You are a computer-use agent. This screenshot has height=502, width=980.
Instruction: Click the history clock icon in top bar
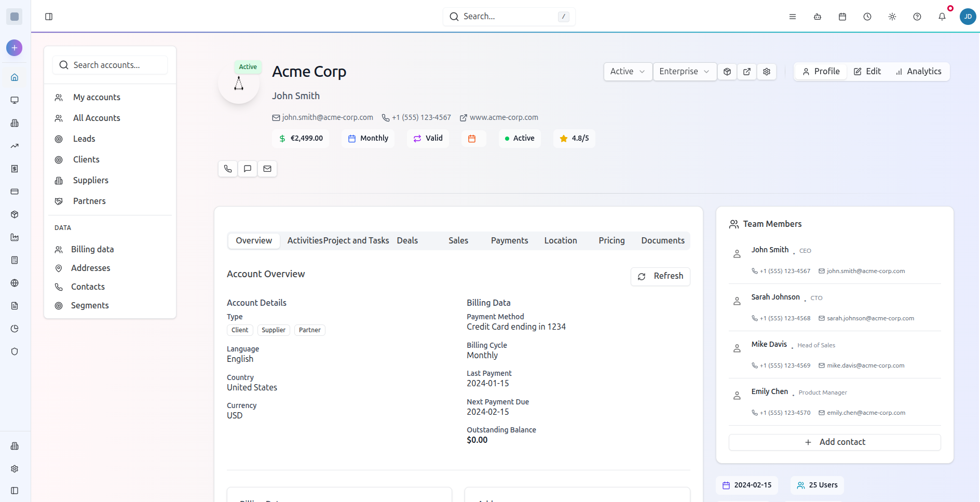click(x=867, y=16)
